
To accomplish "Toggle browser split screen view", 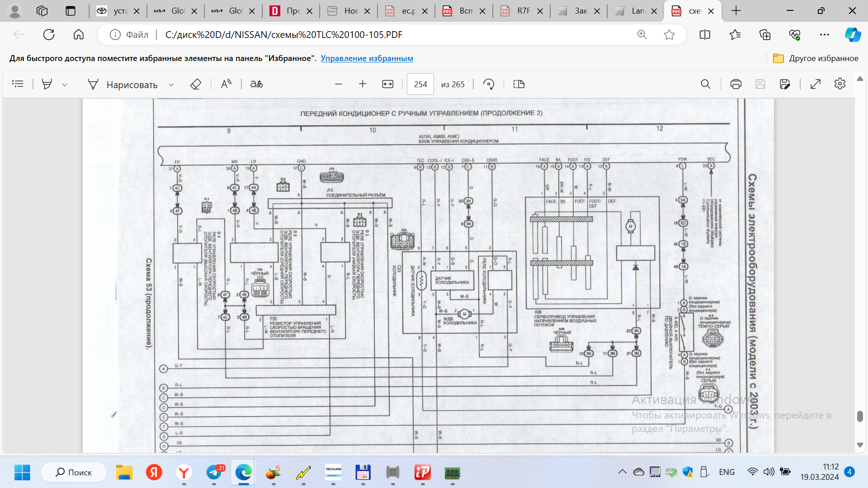I will tap(705, 35).
